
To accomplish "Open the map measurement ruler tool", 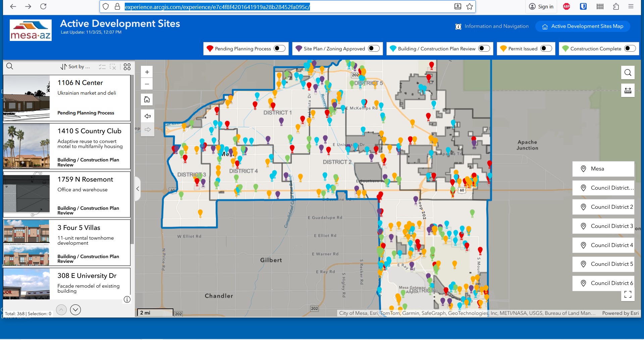I will 628,90.
